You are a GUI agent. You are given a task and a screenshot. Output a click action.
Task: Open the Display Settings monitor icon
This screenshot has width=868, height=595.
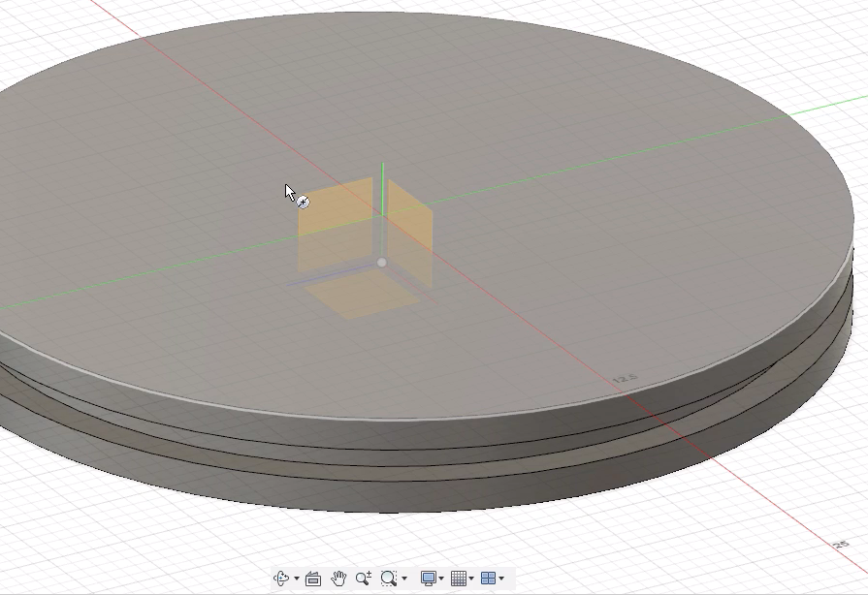pos(429,579)
